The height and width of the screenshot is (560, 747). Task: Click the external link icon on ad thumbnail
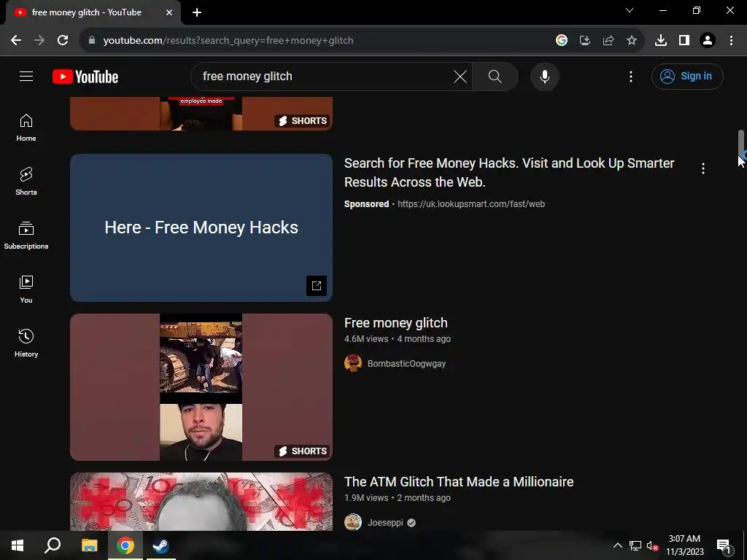[317, 286]
